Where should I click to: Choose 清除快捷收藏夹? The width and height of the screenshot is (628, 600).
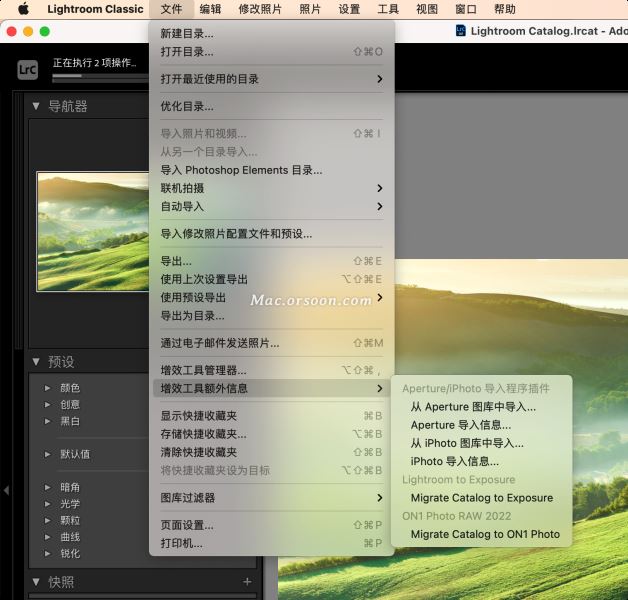pyautogui.click(x=272, y=452)
